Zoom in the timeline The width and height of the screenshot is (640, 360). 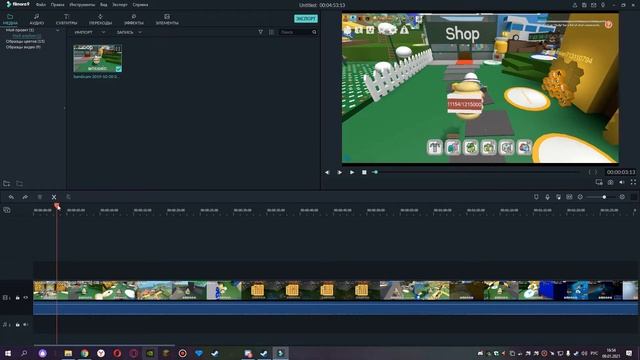pyautogui.click(x=622, y=197)
